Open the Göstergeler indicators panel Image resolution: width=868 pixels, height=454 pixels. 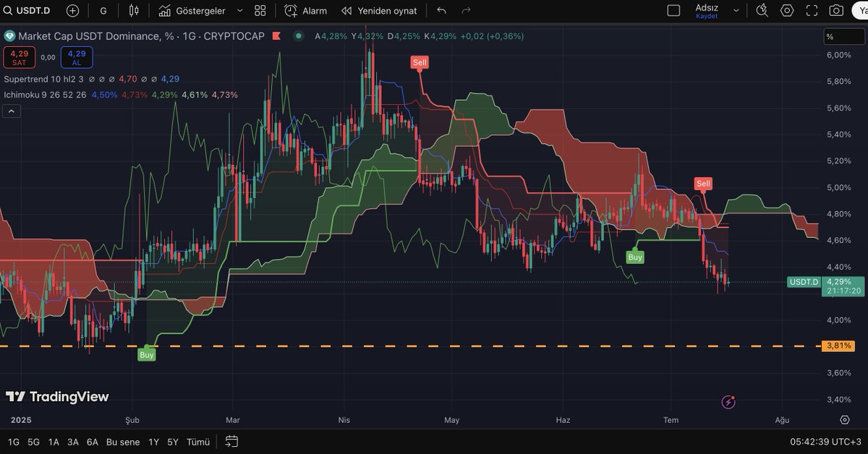tap(193, 11)
